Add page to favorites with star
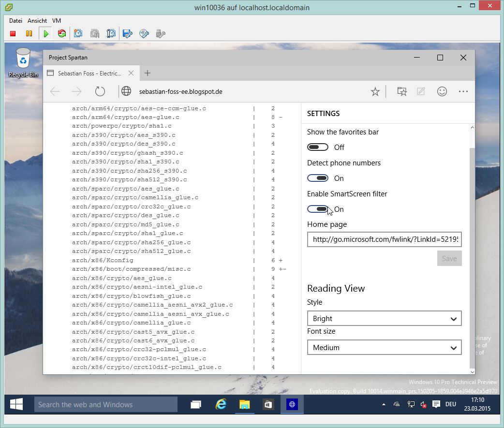The height and width of the screenshot is (428, 504). 375,91
